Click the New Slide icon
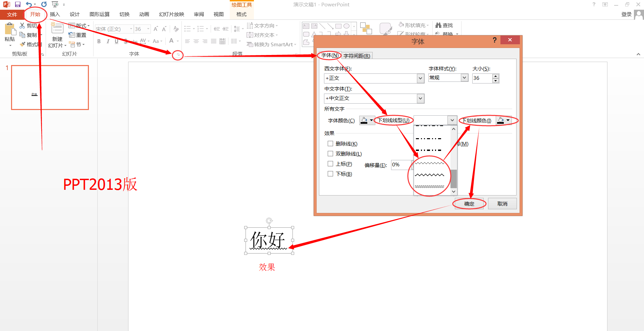Image resolution: width=644 pixels, height=331 pixels. pyautogui.click(x=57, y=29)
